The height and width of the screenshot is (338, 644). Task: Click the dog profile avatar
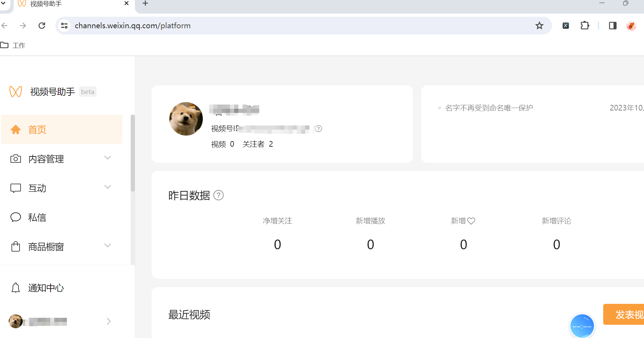pos(186,119)
